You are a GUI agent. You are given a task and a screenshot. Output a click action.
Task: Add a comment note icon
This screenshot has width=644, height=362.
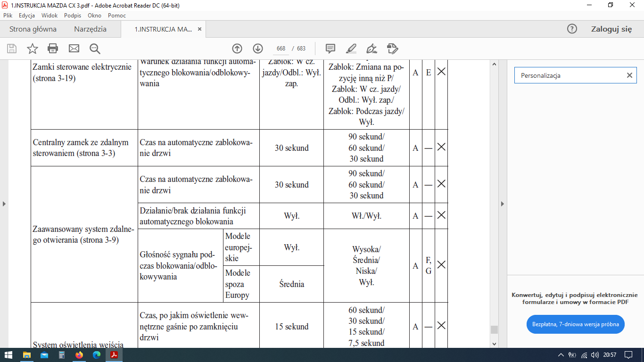pos(330,49)
